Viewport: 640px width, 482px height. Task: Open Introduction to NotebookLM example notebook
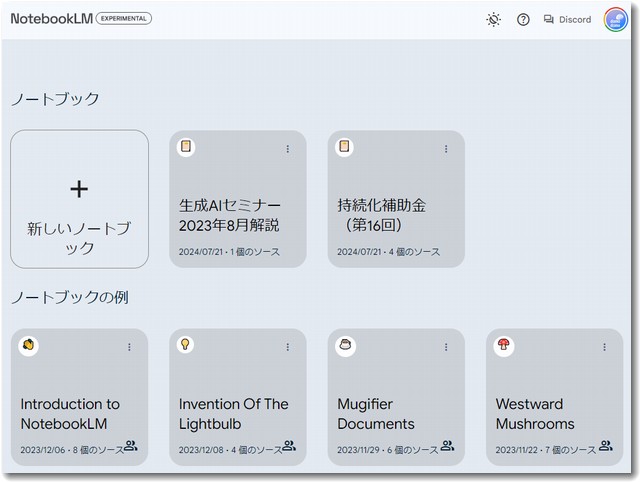point(70,413)
